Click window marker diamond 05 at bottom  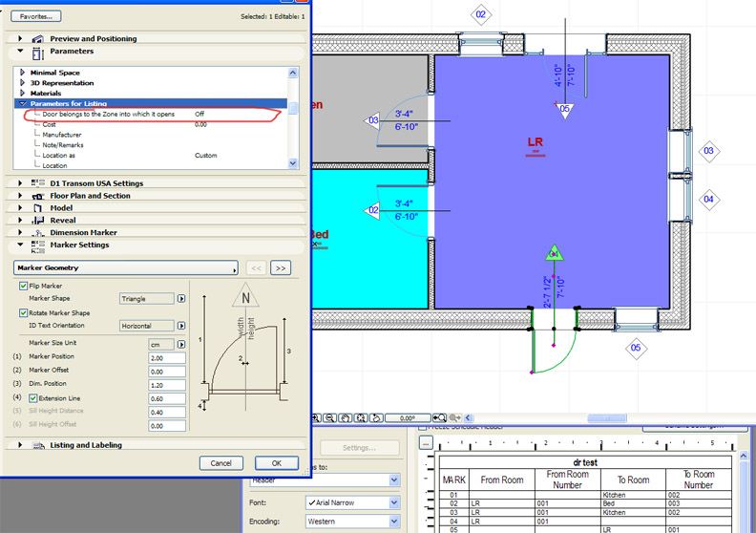click(x=636, y=348)
